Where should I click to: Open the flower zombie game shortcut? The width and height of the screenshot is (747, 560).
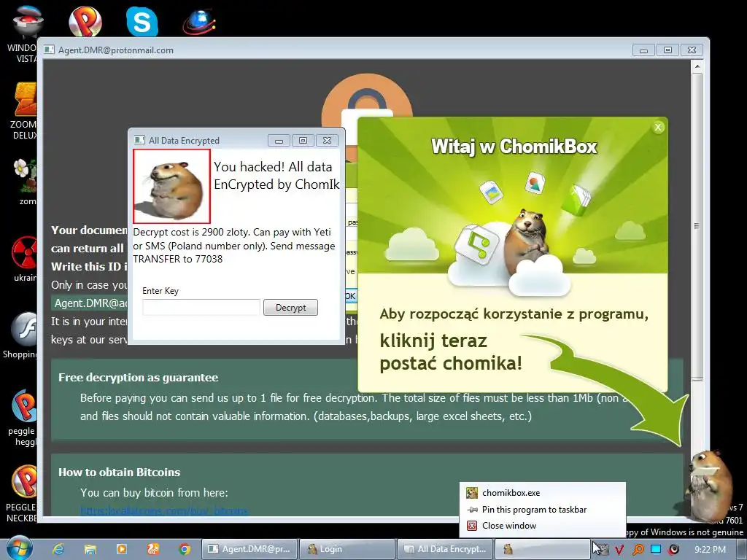click(x=25, y=181)
